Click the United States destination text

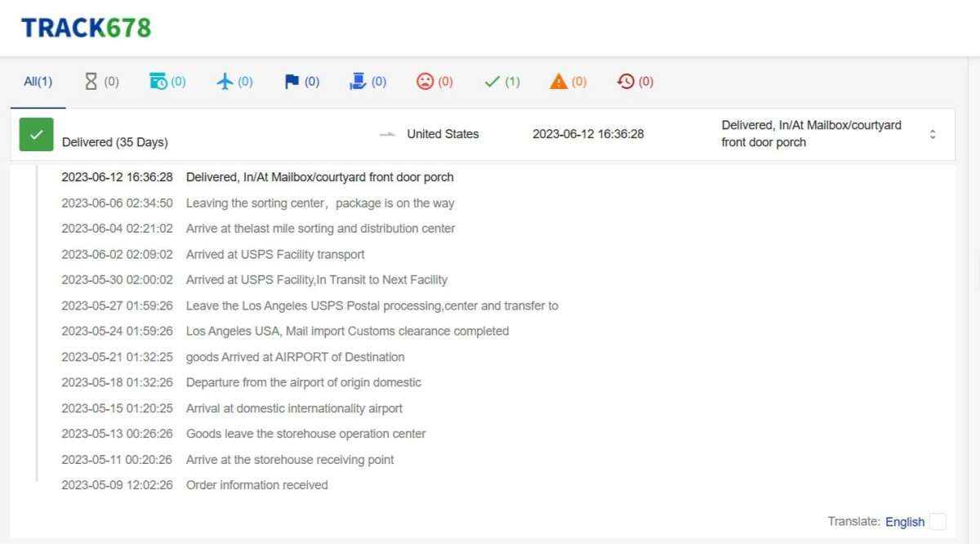443,134
